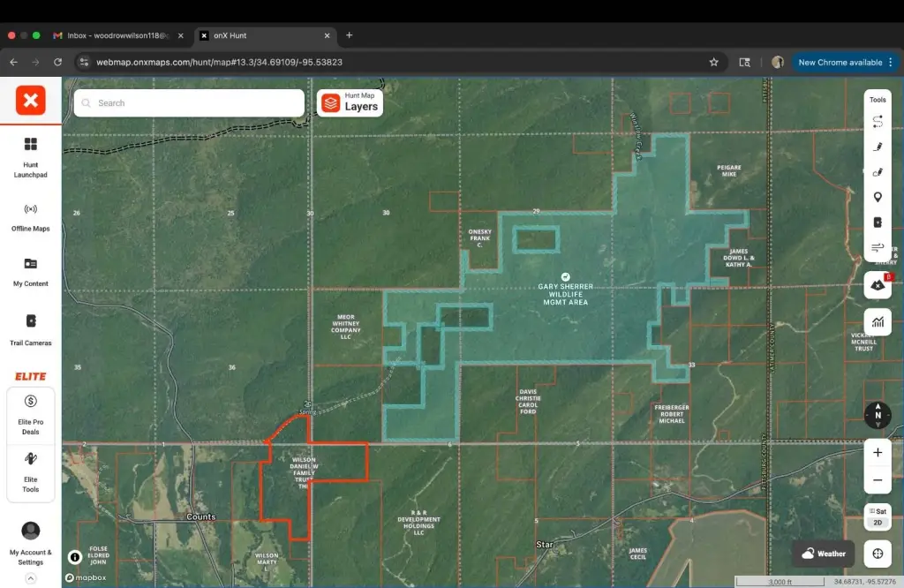The image size is (904, 588).
Task: Click the Weather button
Action: (823, 554)
